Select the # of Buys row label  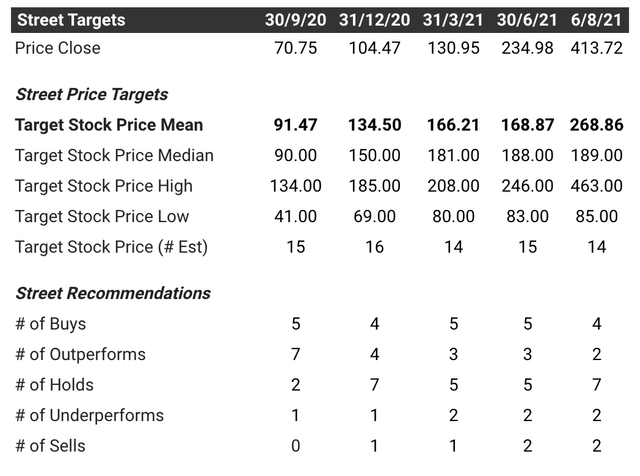[51, 324]
